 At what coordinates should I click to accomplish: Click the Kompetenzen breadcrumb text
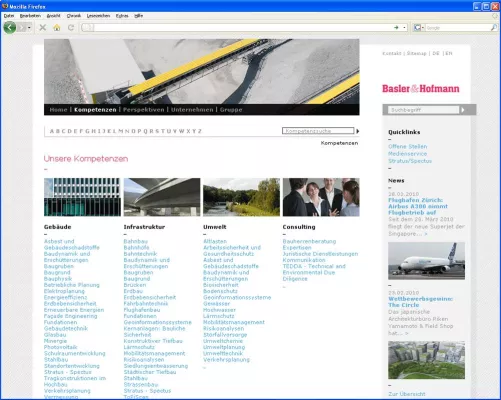339,143
